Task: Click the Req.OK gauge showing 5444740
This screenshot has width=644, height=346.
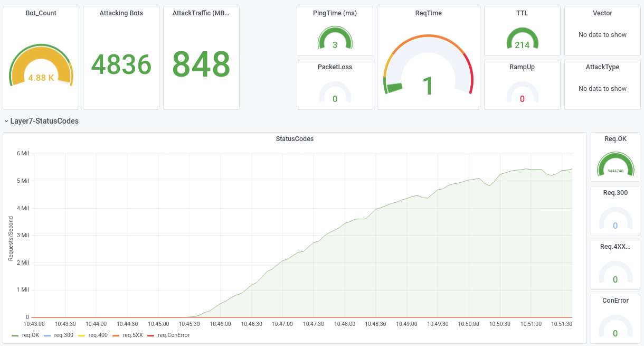Action: tap(615, 164)
